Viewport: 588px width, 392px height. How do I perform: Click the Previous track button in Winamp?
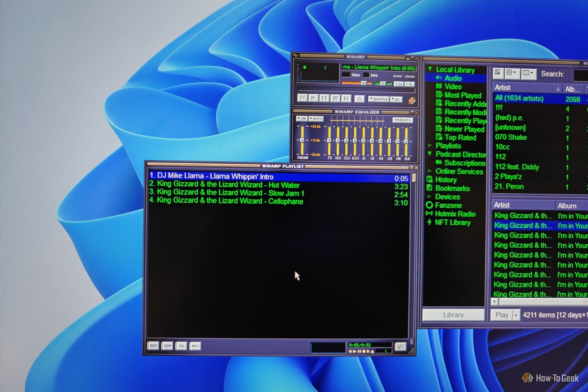coord(302,98)
